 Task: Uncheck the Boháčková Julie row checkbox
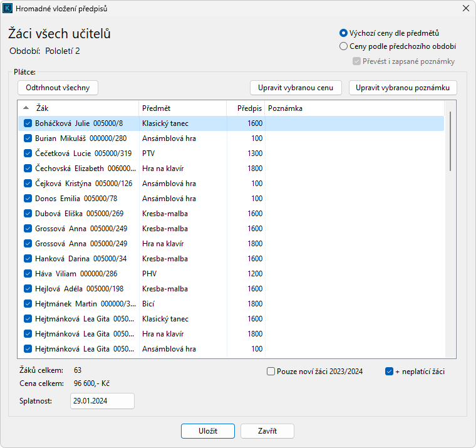click(x=28, y=123)
